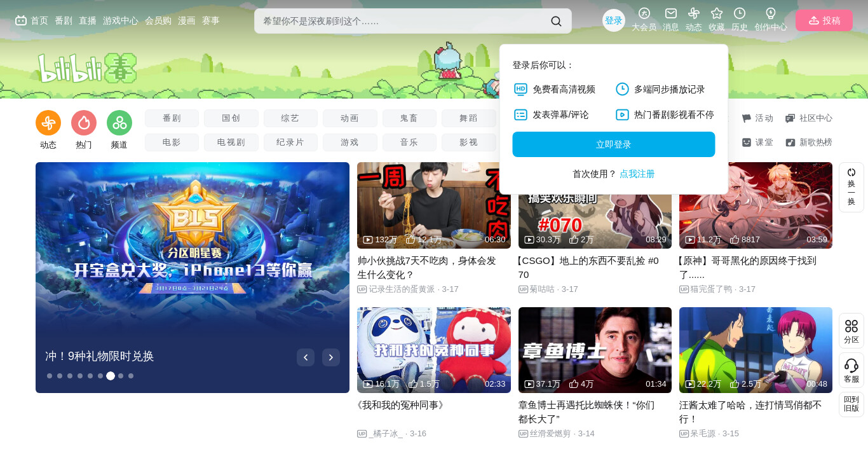Select the 电影 category tag

172,142
